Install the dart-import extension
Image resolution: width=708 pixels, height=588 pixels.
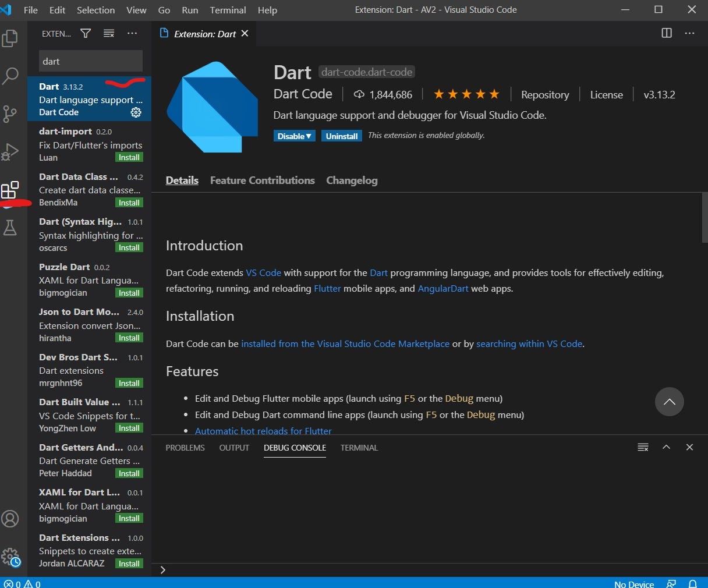pos(129,157)
